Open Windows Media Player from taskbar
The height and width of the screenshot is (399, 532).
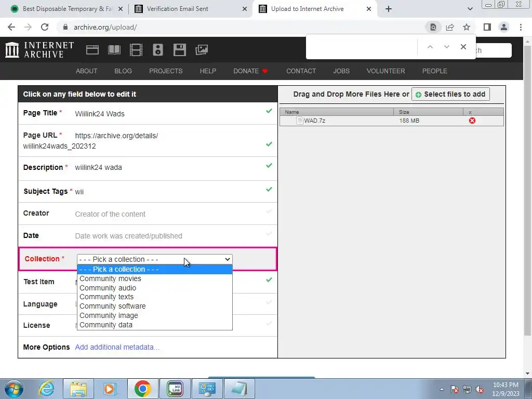tap(109, 389)
